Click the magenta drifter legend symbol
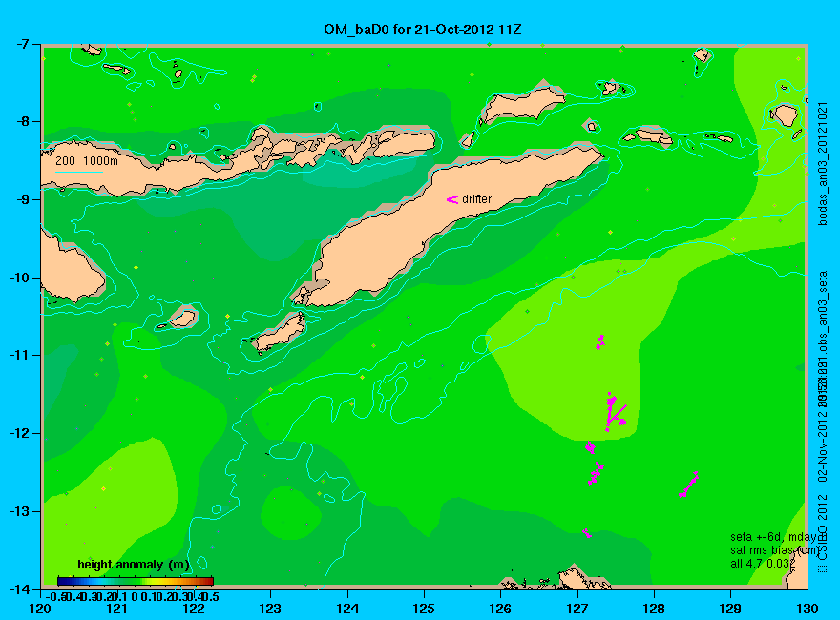Screen dimensions: 840x620 pos(452,199)
